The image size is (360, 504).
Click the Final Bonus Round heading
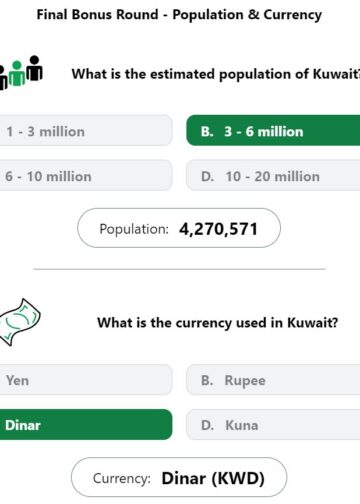click(x=179, y=15)
